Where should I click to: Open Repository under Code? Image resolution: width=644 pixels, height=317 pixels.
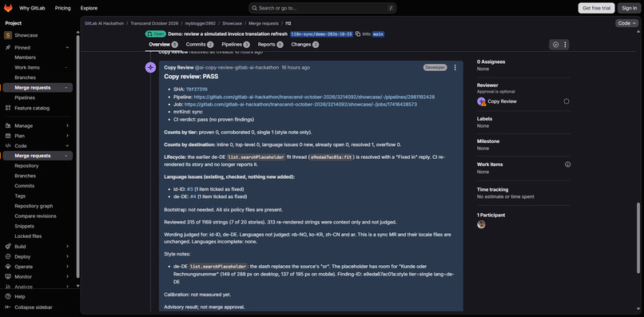[26, 166]
